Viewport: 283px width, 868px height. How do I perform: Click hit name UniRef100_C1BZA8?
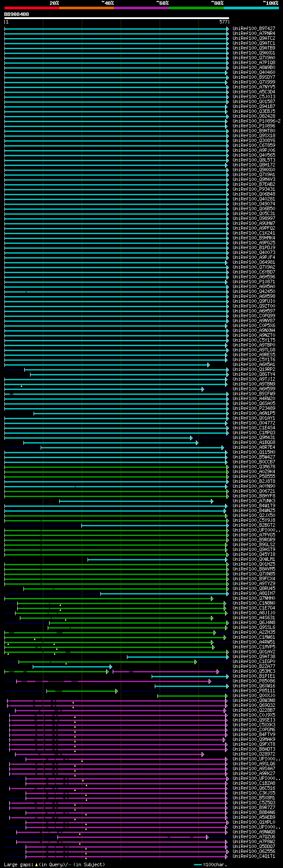pyautogui.click(x=254, y=783)
